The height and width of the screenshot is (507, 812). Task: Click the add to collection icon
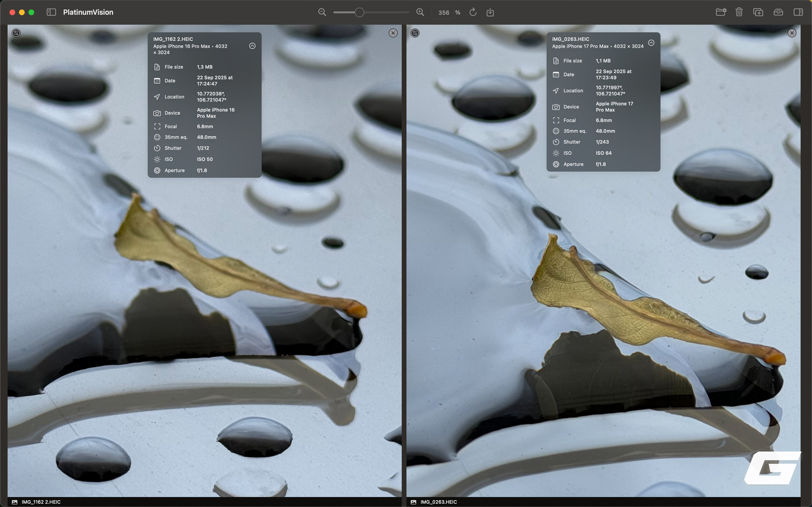[758, 12]
